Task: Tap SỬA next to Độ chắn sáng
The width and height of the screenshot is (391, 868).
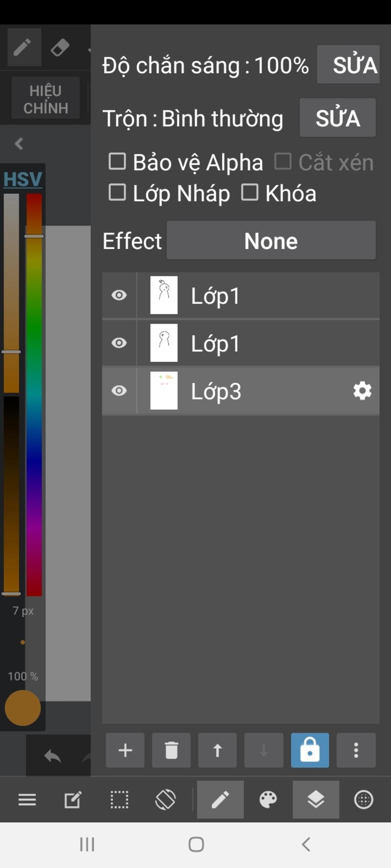Action: coord(348,64)
